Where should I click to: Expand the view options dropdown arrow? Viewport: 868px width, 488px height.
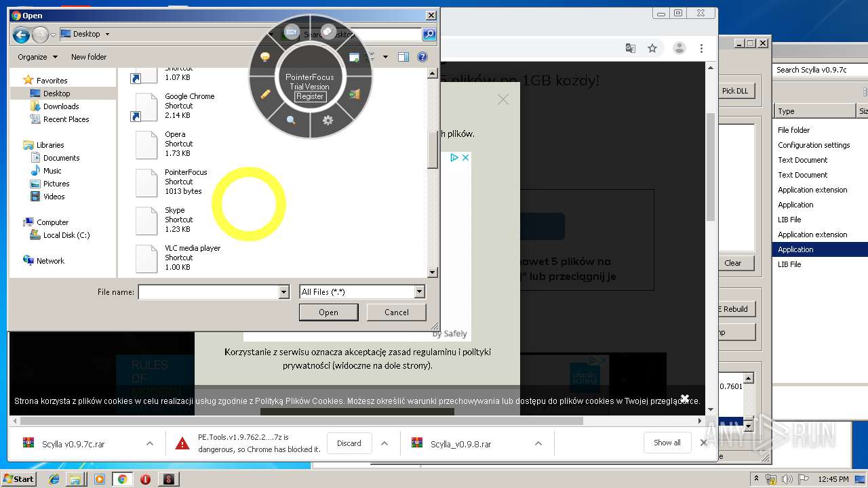386,57
